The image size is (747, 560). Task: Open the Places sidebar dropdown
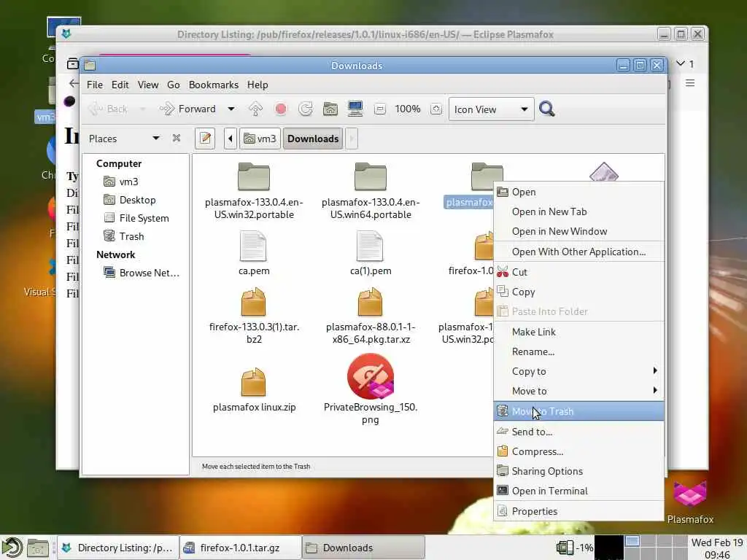tap(156, 138)
